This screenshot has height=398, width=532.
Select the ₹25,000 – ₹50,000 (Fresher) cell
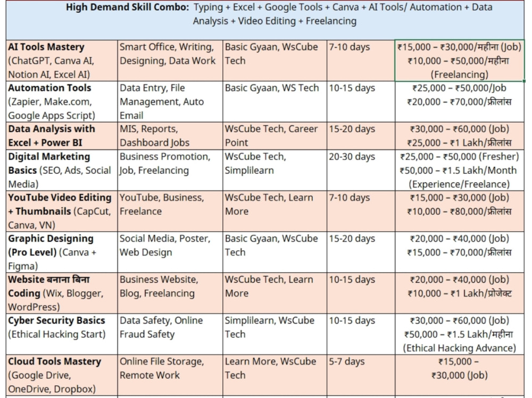[x=460, y=170]
